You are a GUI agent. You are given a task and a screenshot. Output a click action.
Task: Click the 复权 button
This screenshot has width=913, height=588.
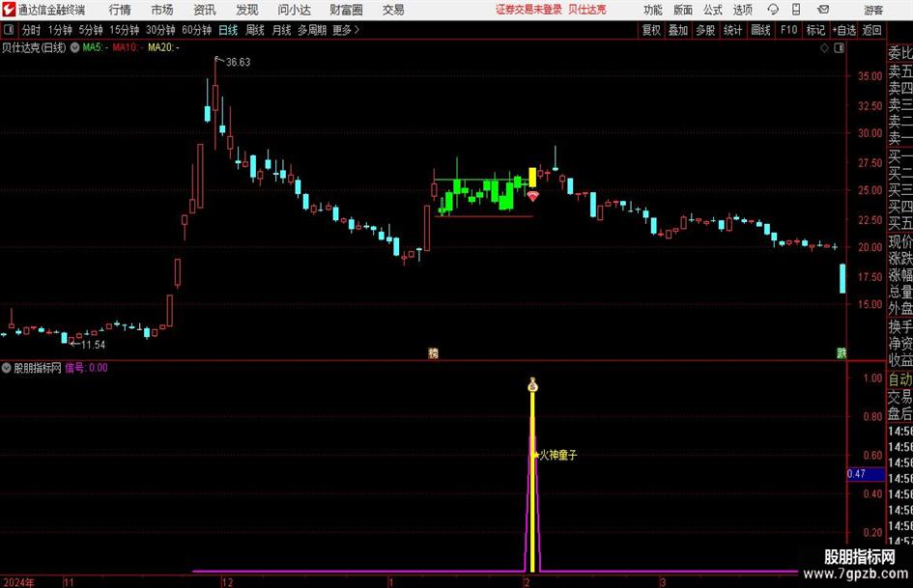click(x=651, y=30)
